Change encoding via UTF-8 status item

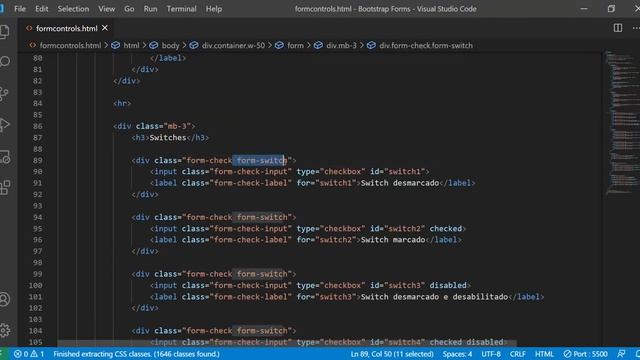click(x=491, y=354)
